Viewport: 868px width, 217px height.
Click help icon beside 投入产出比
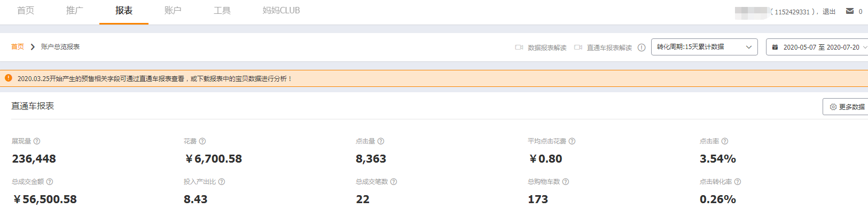pos(222,182)
